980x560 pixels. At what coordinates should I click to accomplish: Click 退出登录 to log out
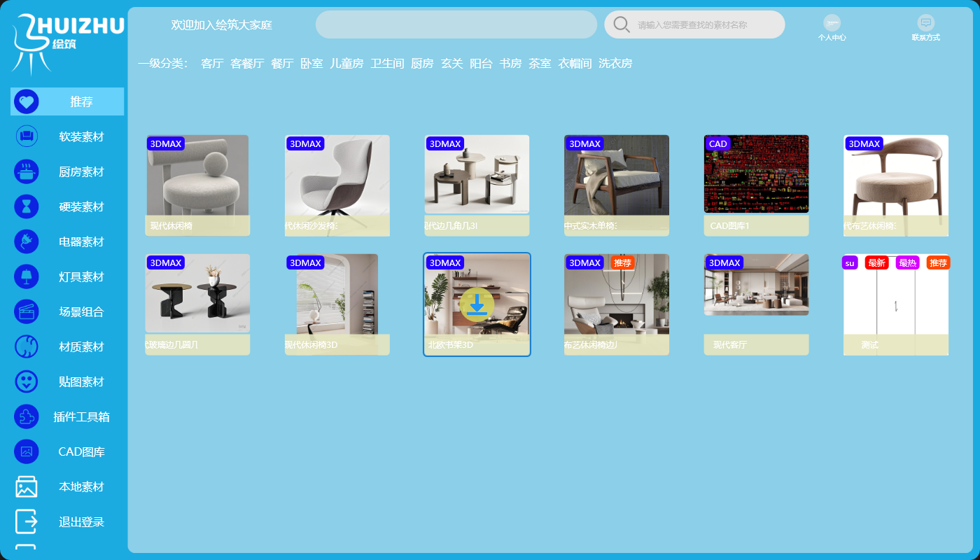click(81, 521)
